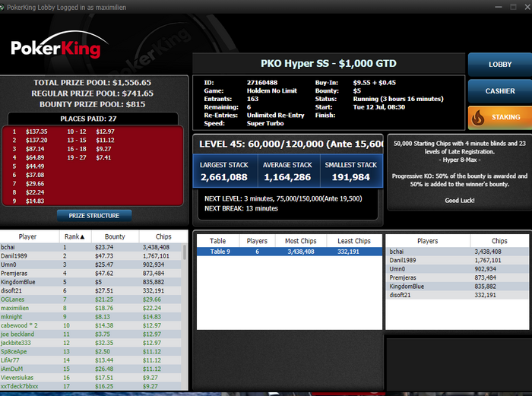Click Danil1989 in Table 9 players panel

pyautogui.click(x=458, y=260)
